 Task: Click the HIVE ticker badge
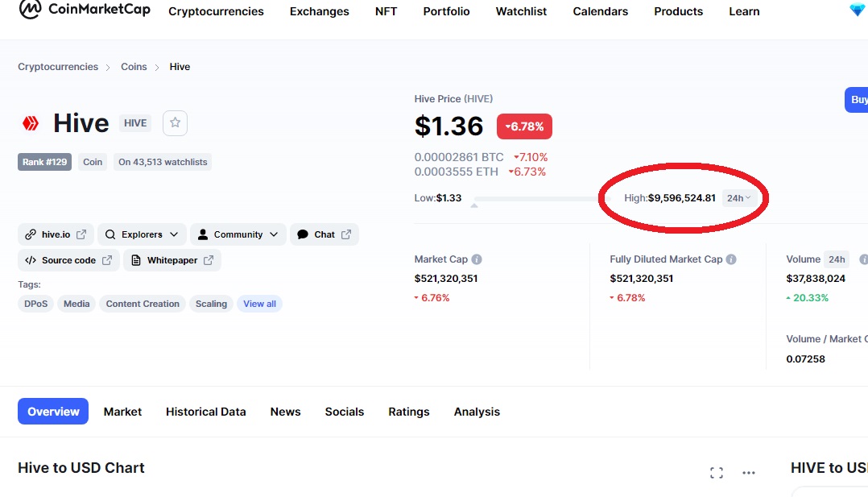(x=135, y=123)
